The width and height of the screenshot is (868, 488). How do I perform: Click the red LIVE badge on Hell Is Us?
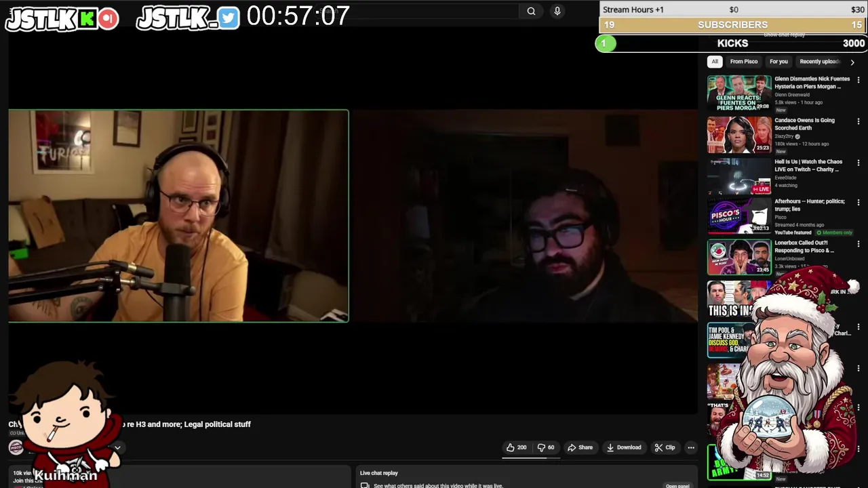tap(762, 189)
